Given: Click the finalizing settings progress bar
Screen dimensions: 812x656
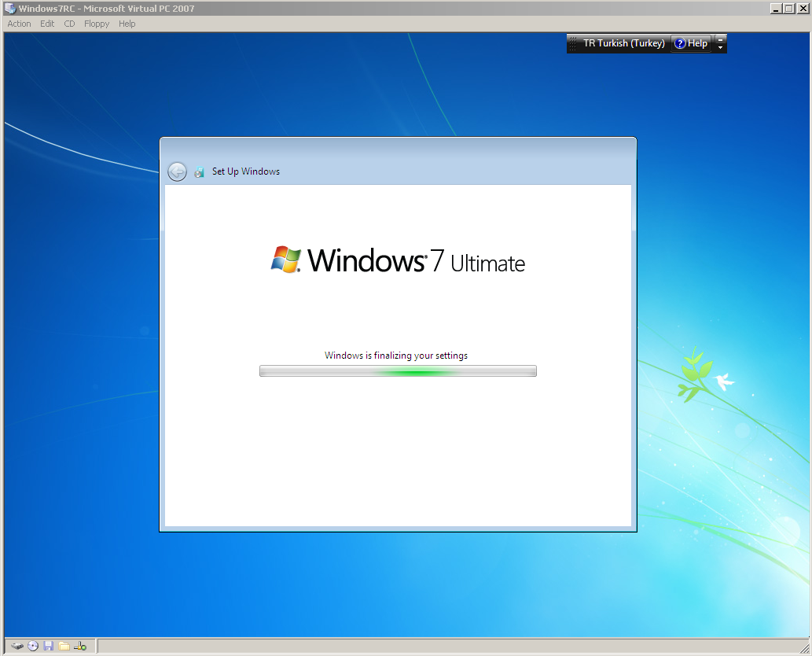Looking at the screenshot, I should pos(398,371).
